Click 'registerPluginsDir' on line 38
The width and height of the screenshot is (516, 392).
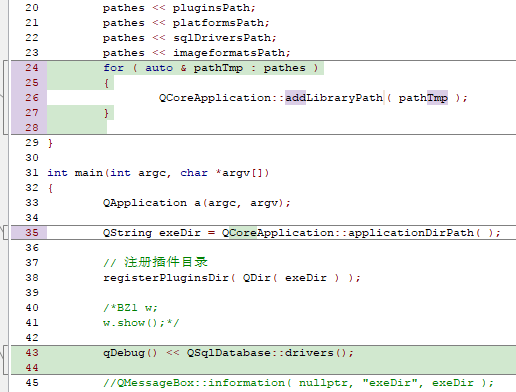point(166,278)
